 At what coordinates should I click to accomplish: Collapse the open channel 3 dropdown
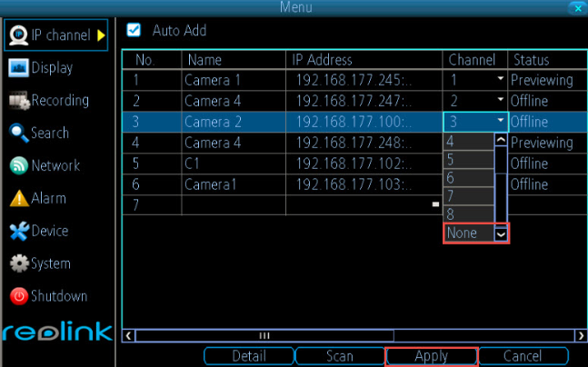coord(500,120)
